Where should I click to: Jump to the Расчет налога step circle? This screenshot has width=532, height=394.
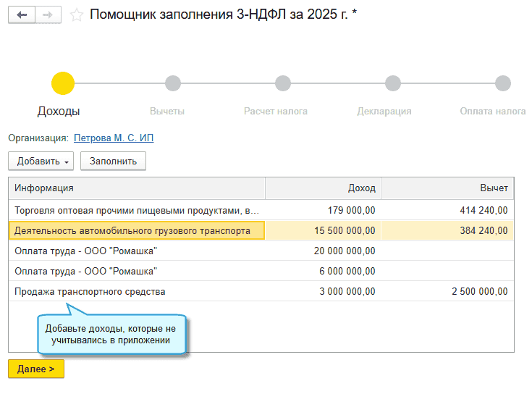pyautogui.click(x=282, y=83)
